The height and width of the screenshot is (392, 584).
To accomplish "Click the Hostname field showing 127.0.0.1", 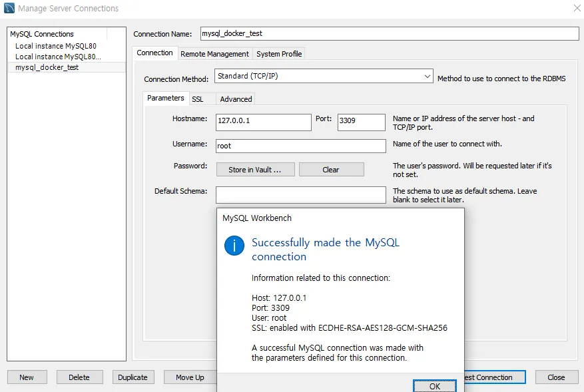I will pyautogui.click(x=263, y=122).
